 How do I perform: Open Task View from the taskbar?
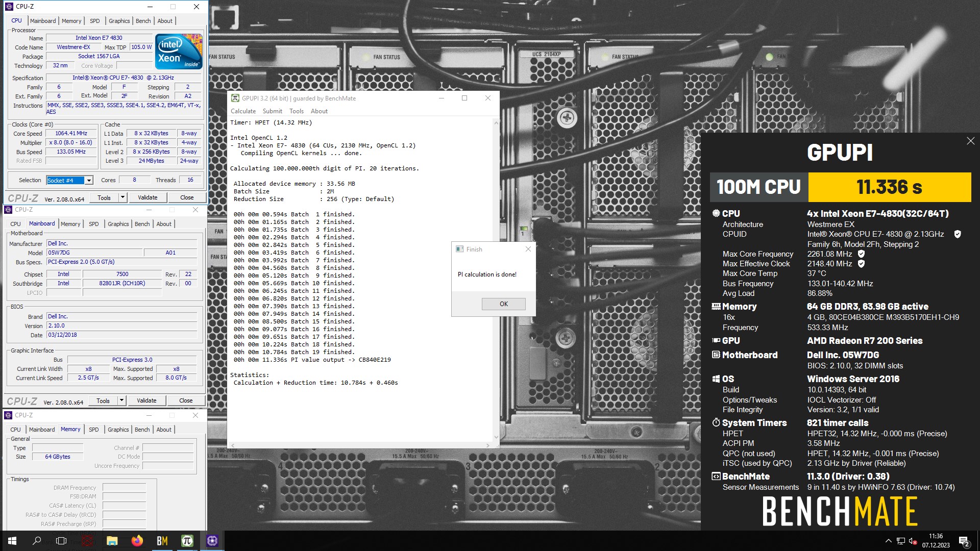61,541
